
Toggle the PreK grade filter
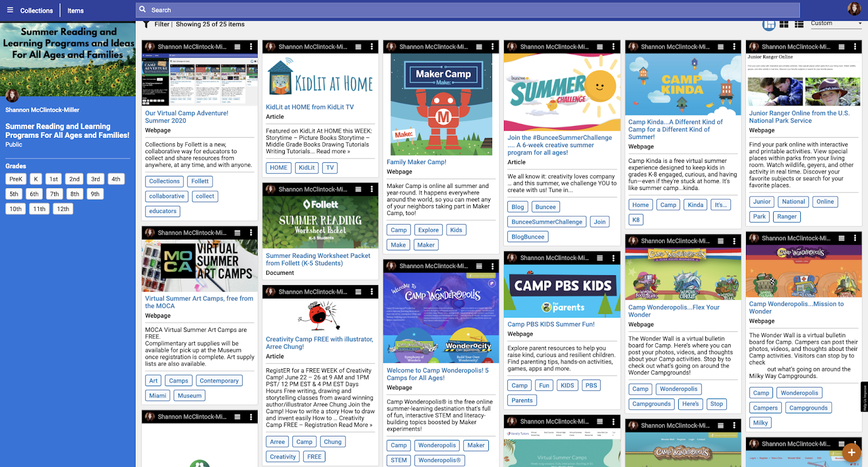(16, 179)
